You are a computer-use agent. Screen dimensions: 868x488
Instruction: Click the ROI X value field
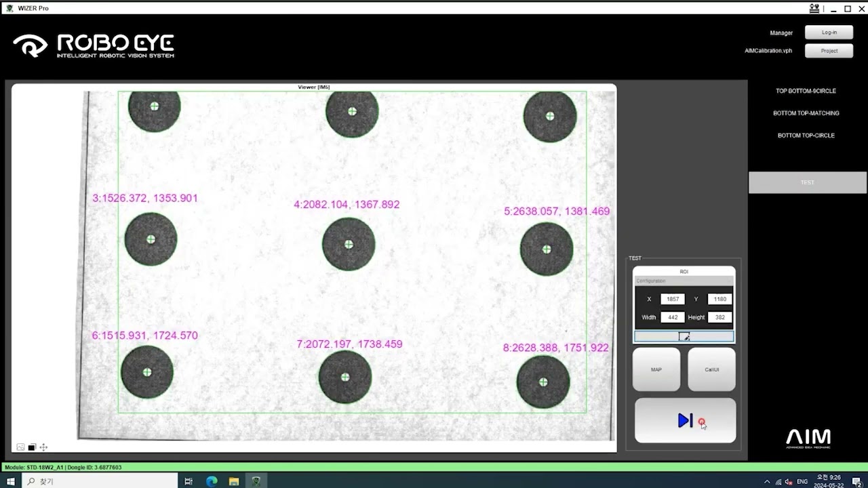673,299
